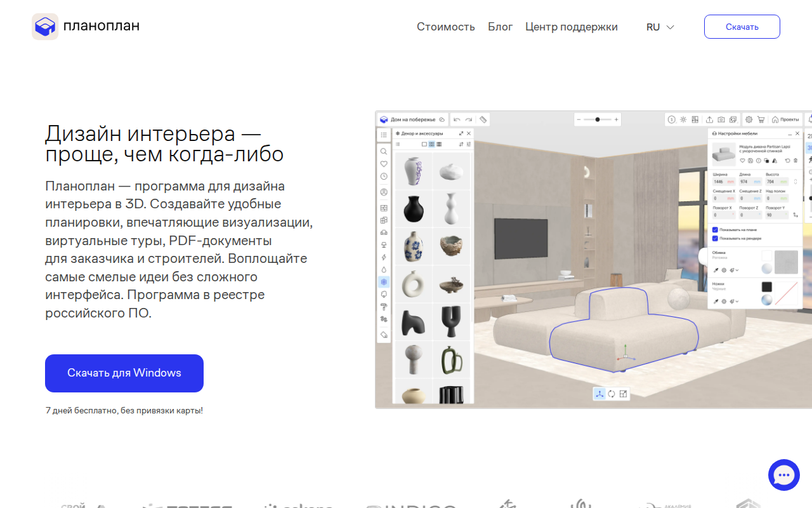
Task: Expand the Ножки material dropdown arrow
Action: pyautogui.click(x=737, y=302)
